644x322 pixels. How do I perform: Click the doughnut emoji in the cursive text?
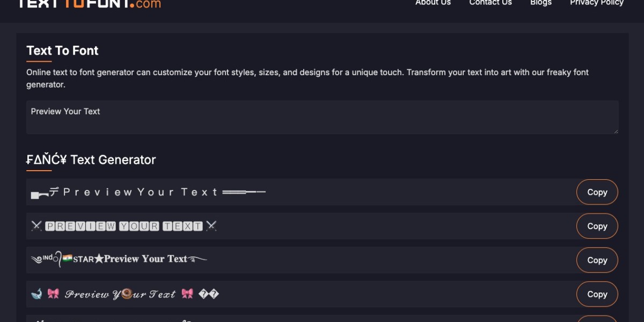coord(126,294)
